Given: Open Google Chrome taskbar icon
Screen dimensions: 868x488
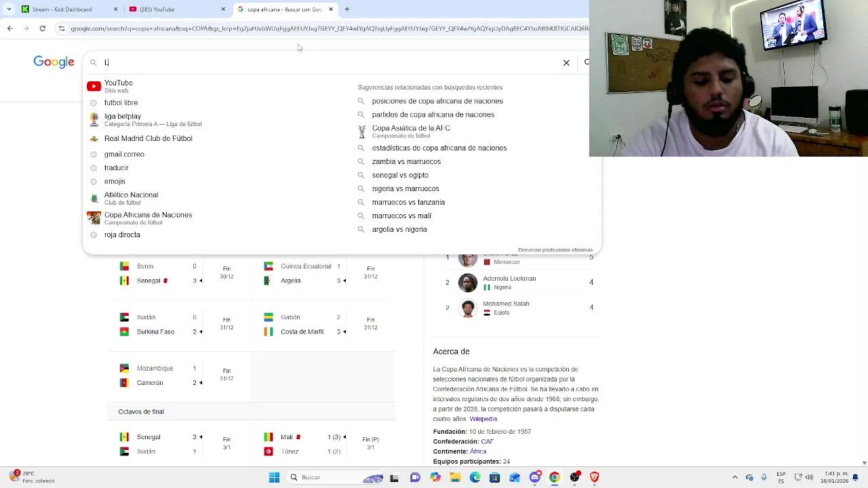Looking at the screenshot, I should click(x=554, y=477).
